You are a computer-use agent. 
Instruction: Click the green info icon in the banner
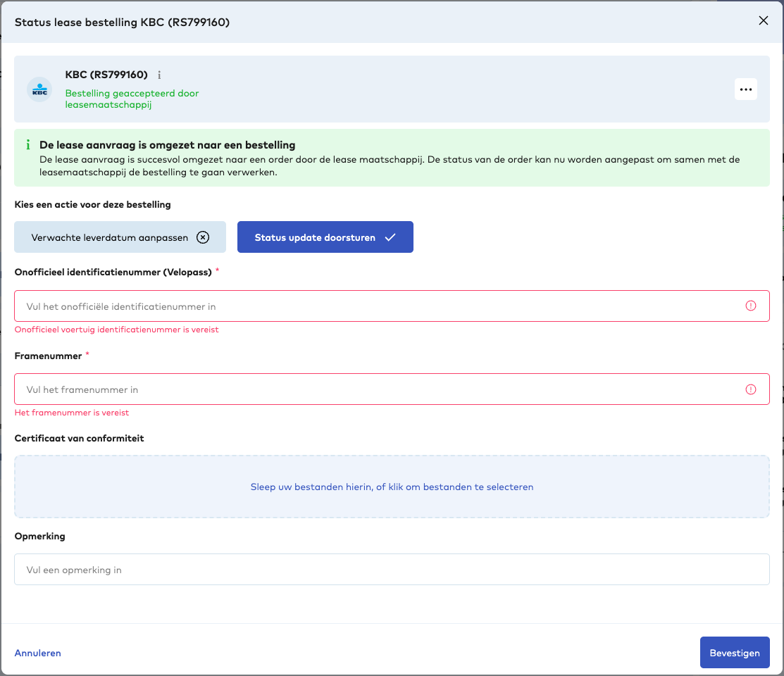coord(28,145)
